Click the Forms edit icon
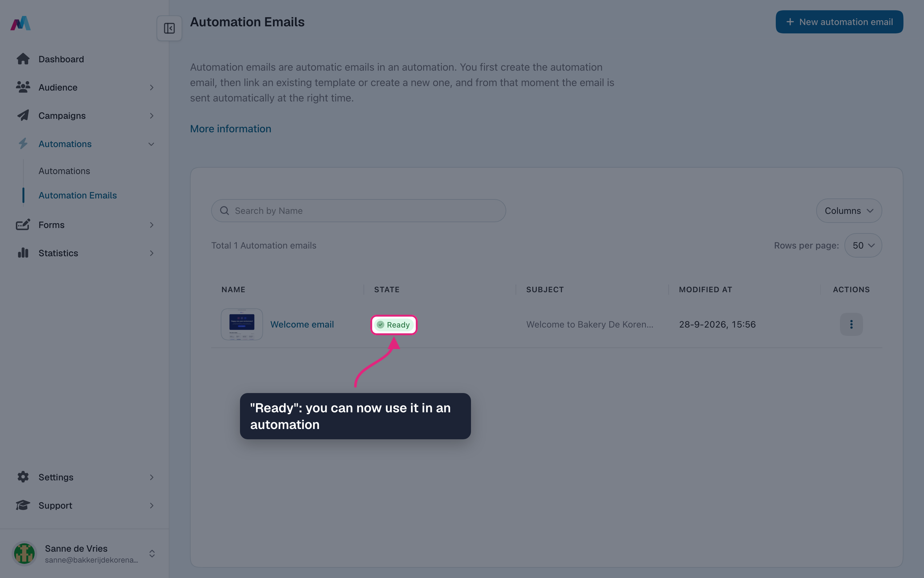Screen dimensions: 924x578 pos(23,225)
